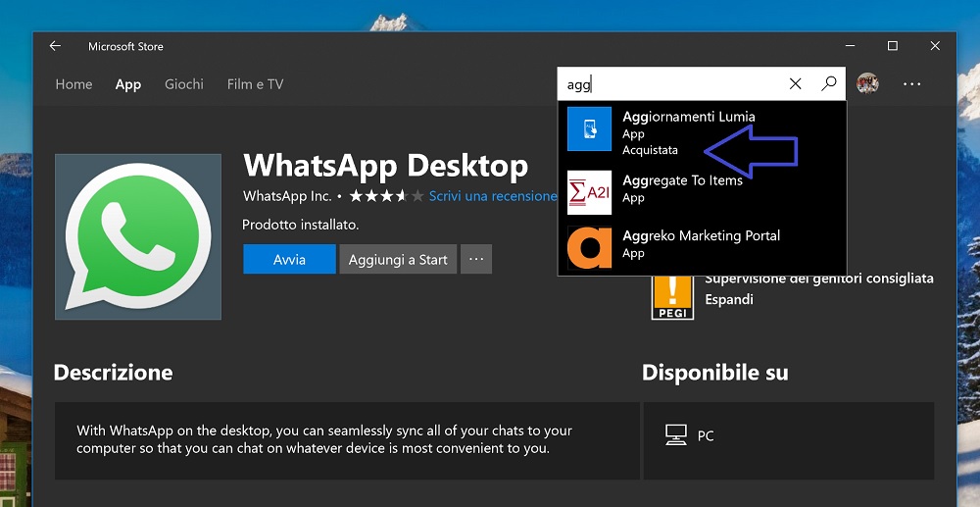980x507 pixels.
Task: Clear the search box with the X icon
Action: [x=795, y=83]
